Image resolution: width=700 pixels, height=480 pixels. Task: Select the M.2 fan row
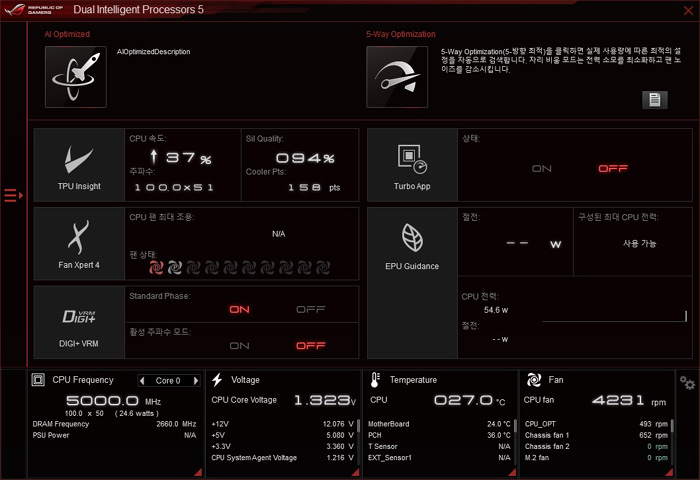click(596, 458)
